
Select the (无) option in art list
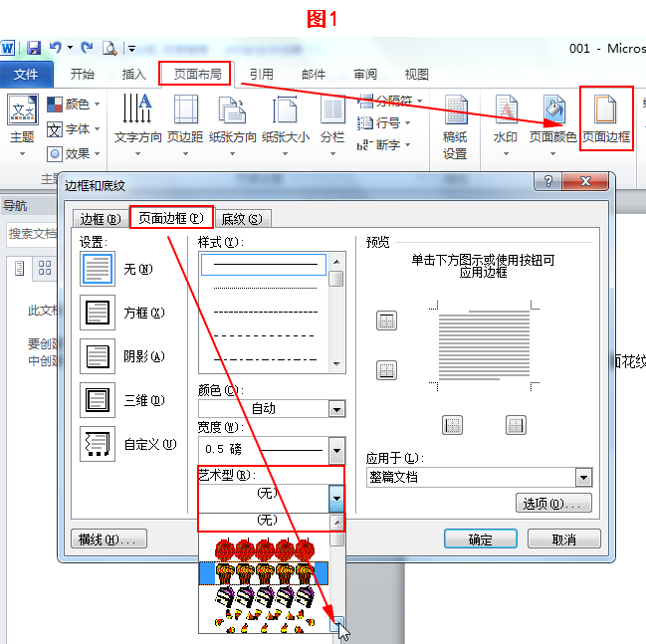point(267,520)
